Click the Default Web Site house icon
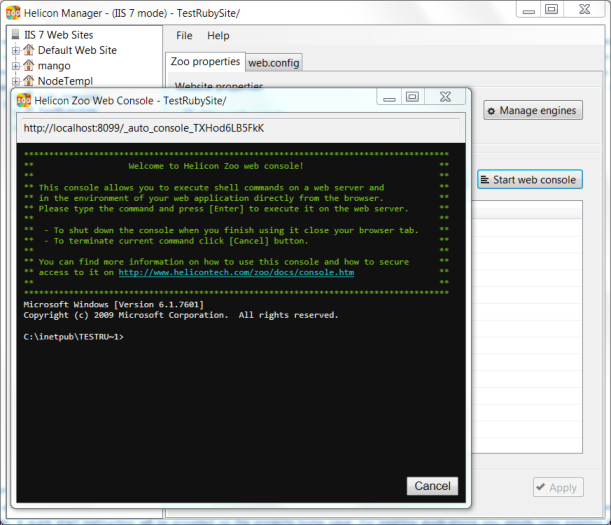611x525 pixels. point(28,50)
